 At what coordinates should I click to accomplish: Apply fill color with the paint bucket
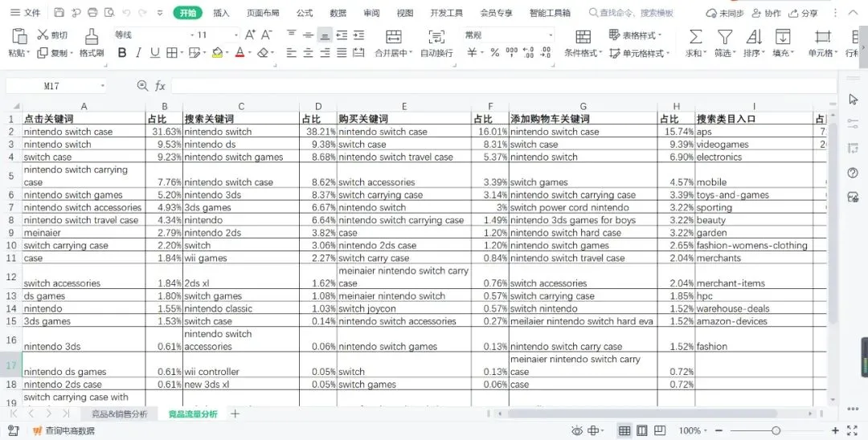point(217,52)
